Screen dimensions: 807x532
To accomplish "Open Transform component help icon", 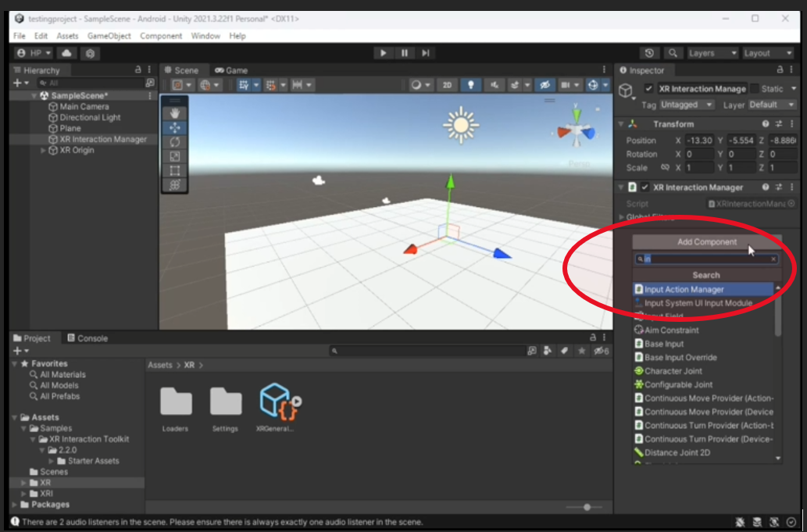I will 766,124.
